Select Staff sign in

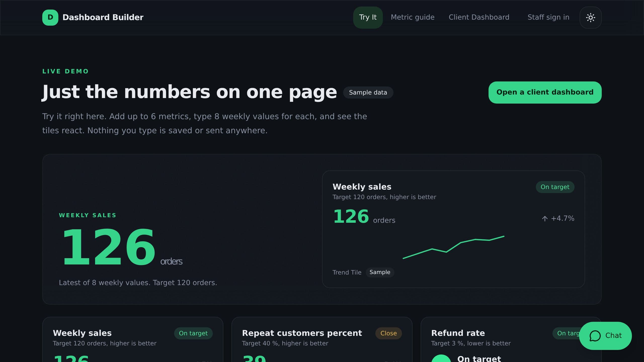(x=548, y=17)
